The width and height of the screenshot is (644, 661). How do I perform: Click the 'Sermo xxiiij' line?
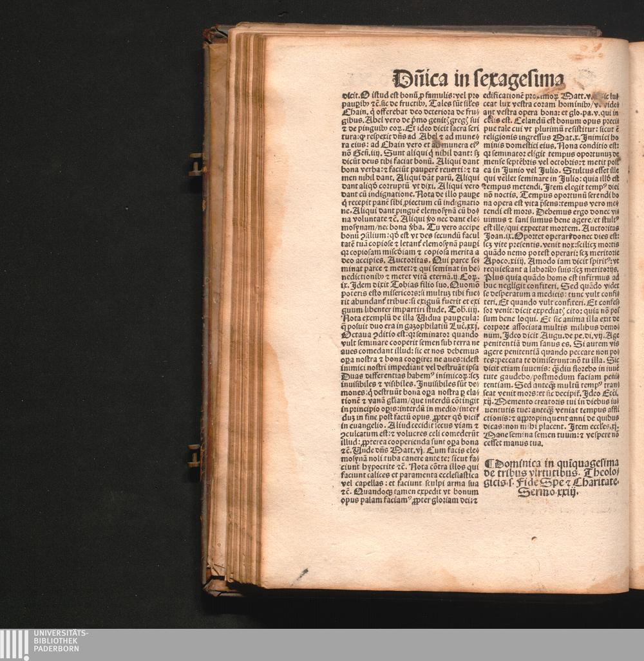(547, 492)
